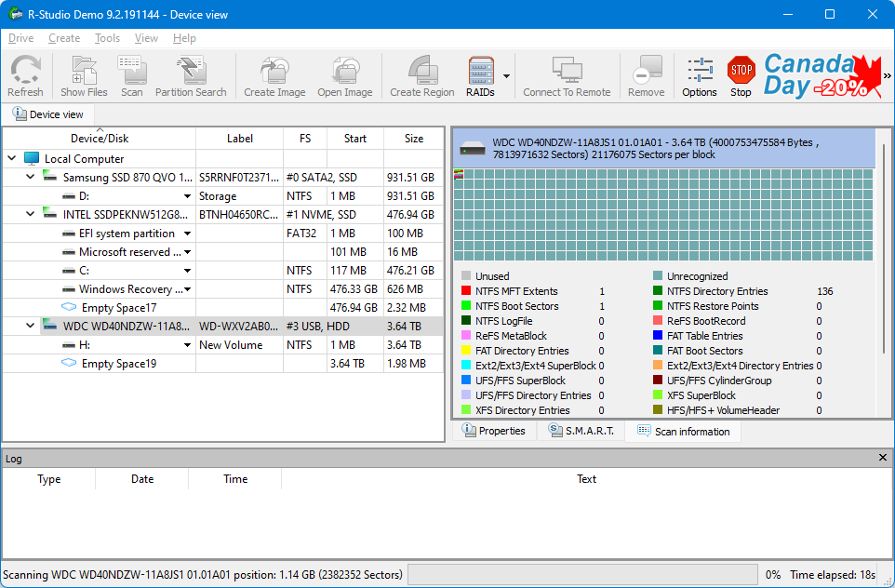Sort by the FS column header
This screenshot has height=588, width=895.
tap(305, 138)
